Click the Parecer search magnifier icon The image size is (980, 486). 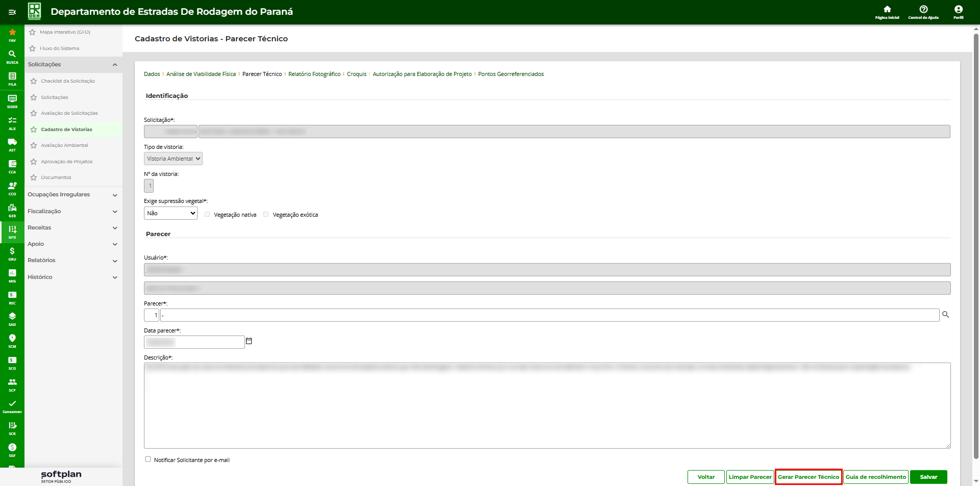[945, 315]
